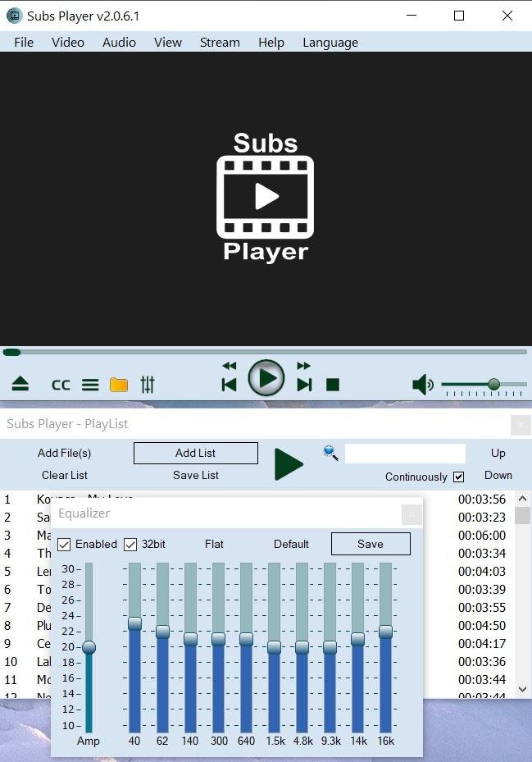Click the equalizer Save button
532x762 pixels.
(x=371, y=544)
